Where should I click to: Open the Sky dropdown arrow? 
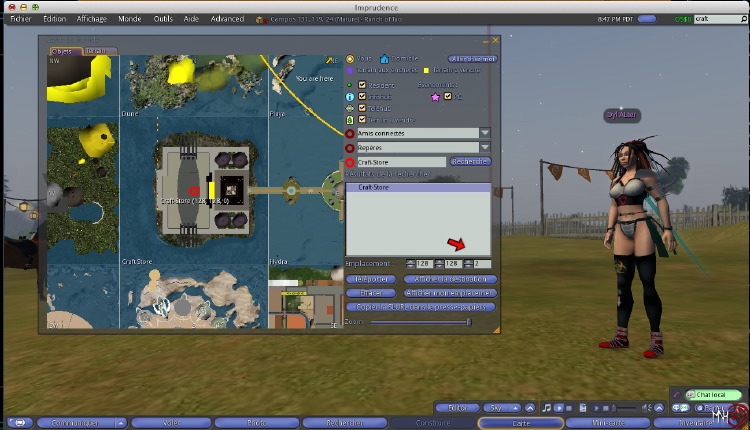tap(515, 408)
